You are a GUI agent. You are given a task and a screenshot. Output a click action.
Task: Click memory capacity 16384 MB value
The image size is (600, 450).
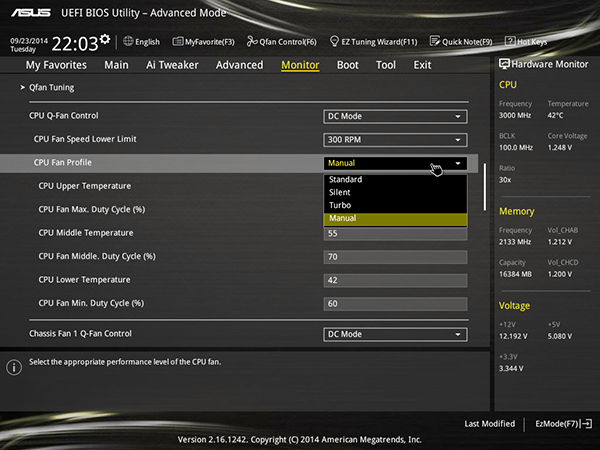point(515,274)
